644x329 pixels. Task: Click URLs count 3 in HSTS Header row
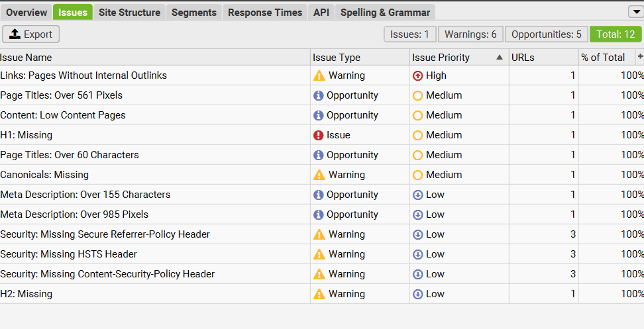[x=573, y=254]
